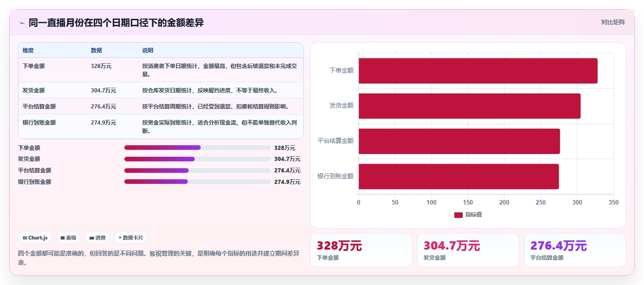Screen dimensions: 644x285
Task: Click the 350 x-axis tick label
Action: [613, 203]
